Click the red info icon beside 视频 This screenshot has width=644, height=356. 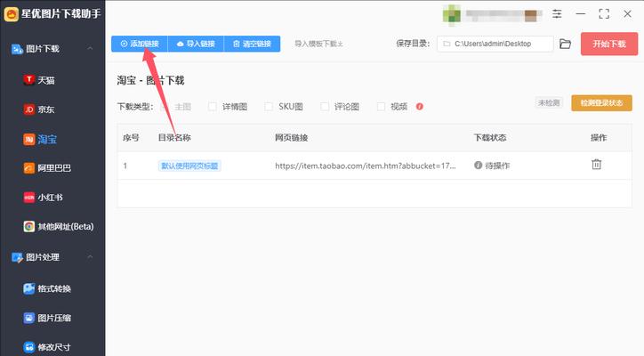pyautogui.click(x=419, y=107)
